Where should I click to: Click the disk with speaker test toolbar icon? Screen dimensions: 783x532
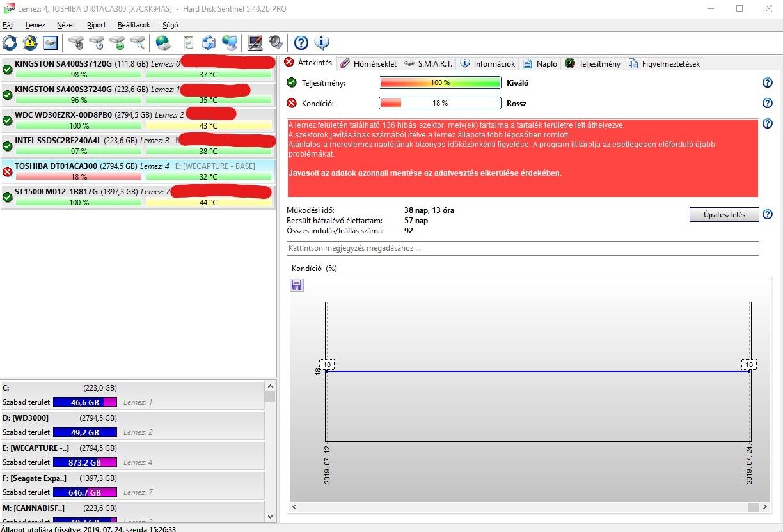76,43
